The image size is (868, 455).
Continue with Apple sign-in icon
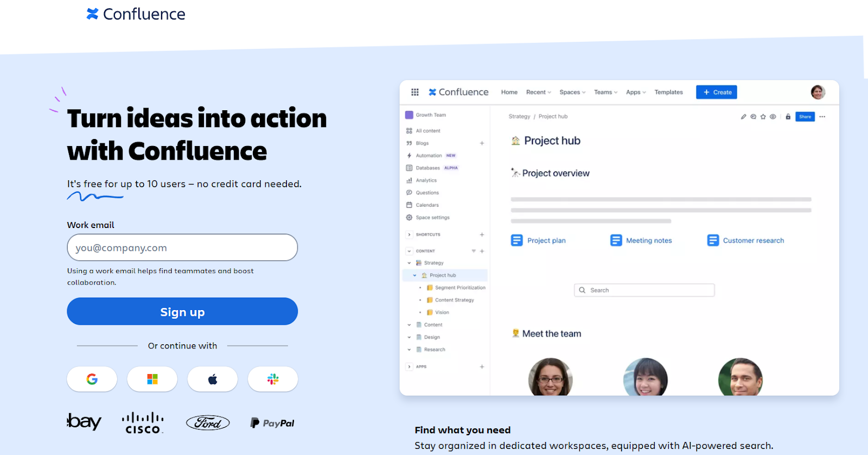click(x=213, y=379)
